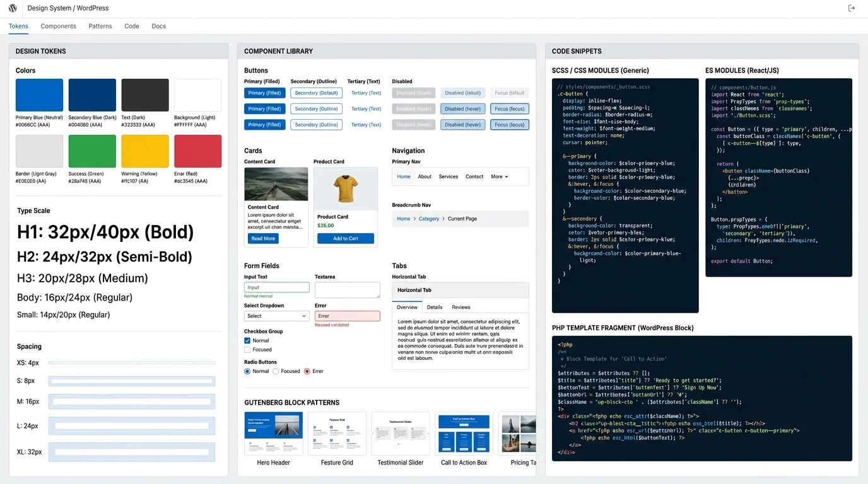This screenshot has height=484, width=868.
Task: Select the Error red color swatch
Action: pyautogui.click(x=197, y=151)
